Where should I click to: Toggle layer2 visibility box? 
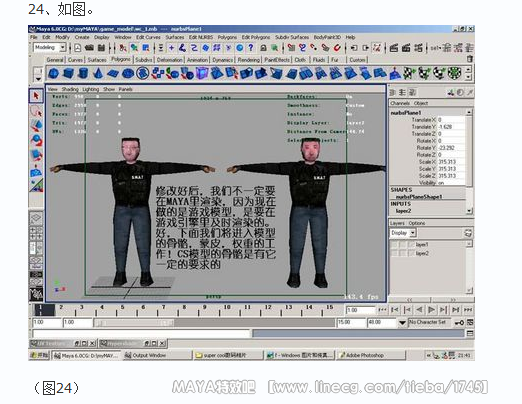tap(394, 254)
